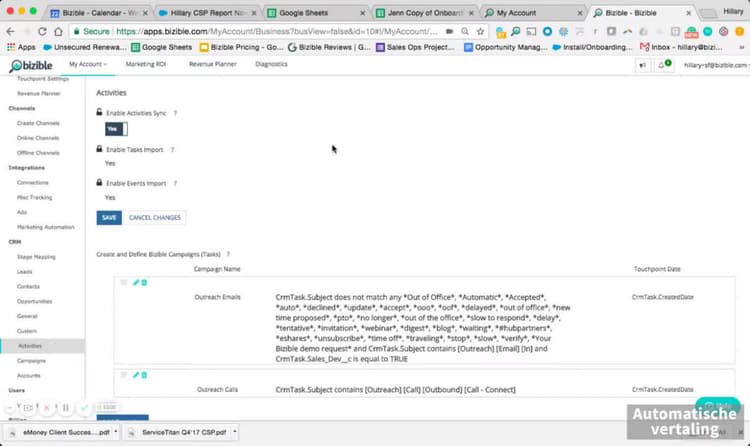Open the notifications bell in Bizible header
The height and width of the screenshot is (446, 750).
tap(663, 65)
